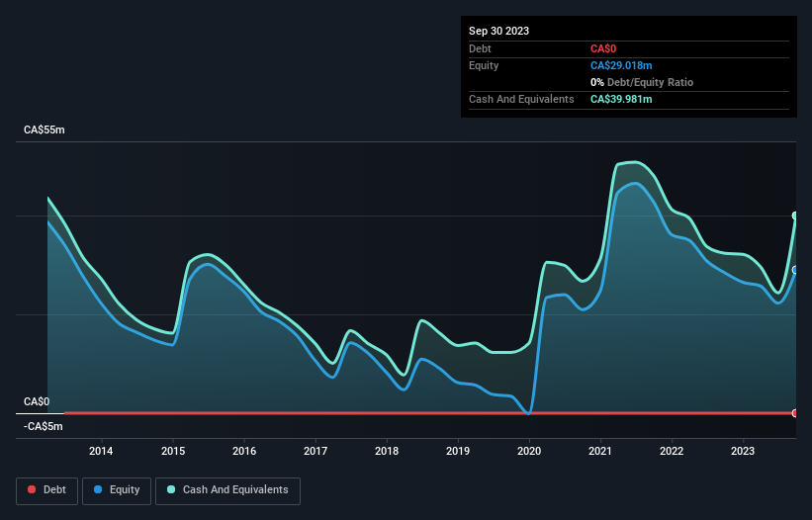Click the 2021 x-axis label
The width and height of the screenshot is (812, 520).
pos(600,451)
